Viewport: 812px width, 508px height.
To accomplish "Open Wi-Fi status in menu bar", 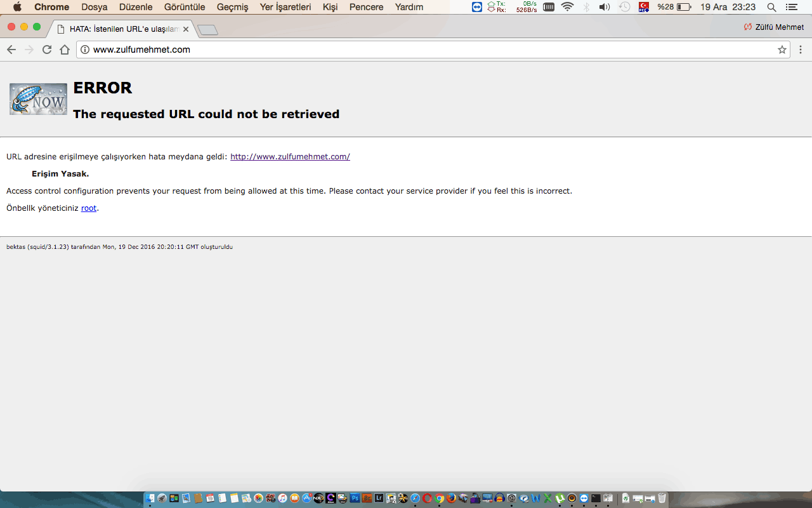I will coord(567,7).
